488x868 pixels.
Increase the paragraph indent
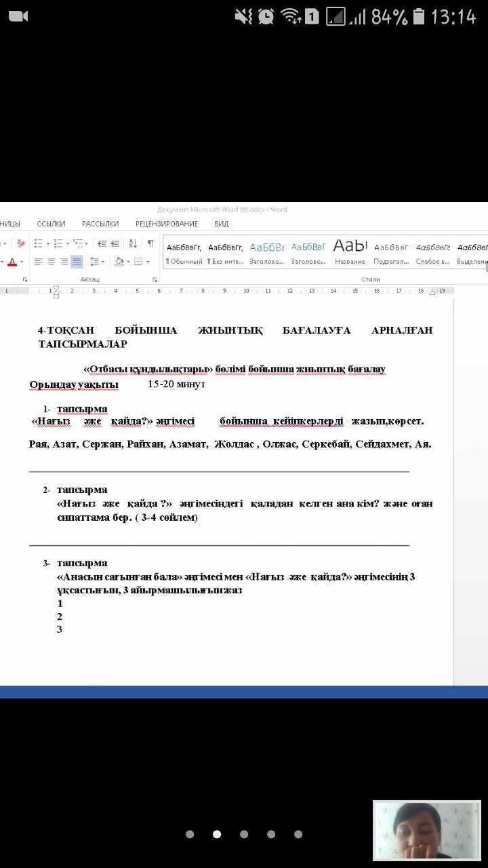[x=115, y=243]
